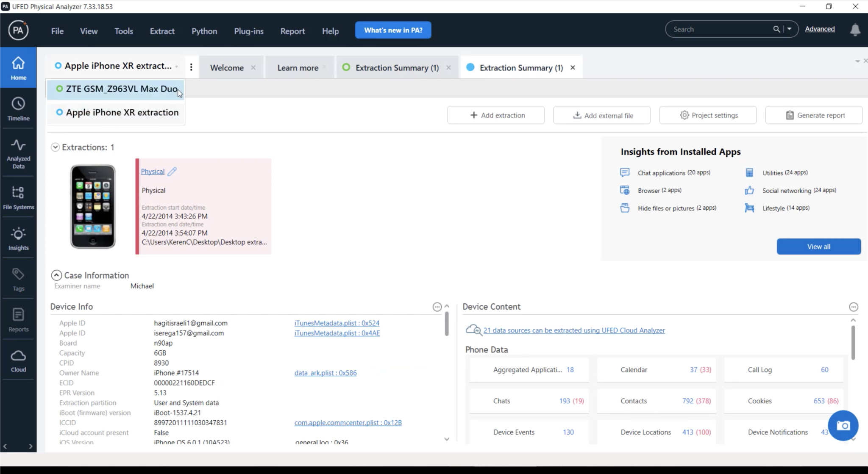Click the Generate report button

(814, 115)
